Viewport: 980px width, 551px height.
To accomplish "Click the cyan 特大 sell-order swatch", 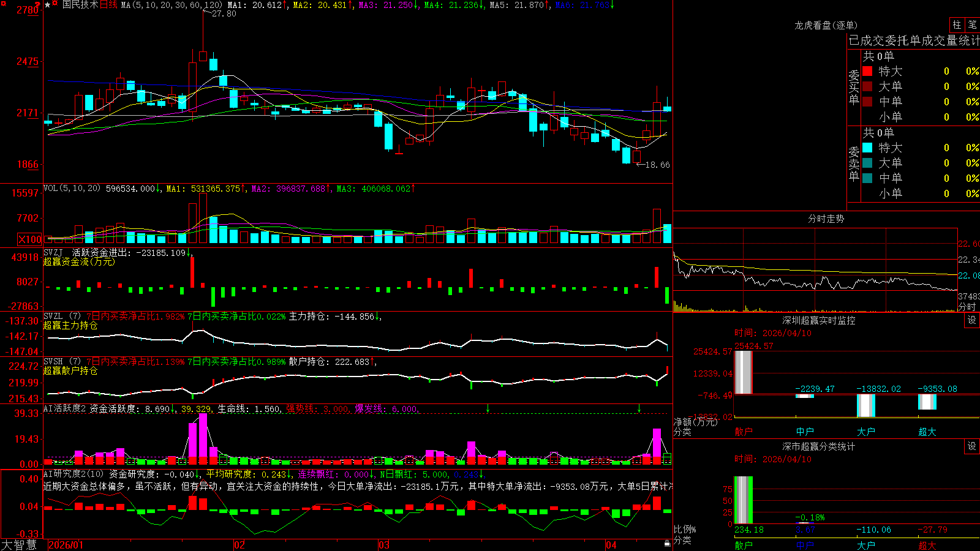I will pos(867,148).
